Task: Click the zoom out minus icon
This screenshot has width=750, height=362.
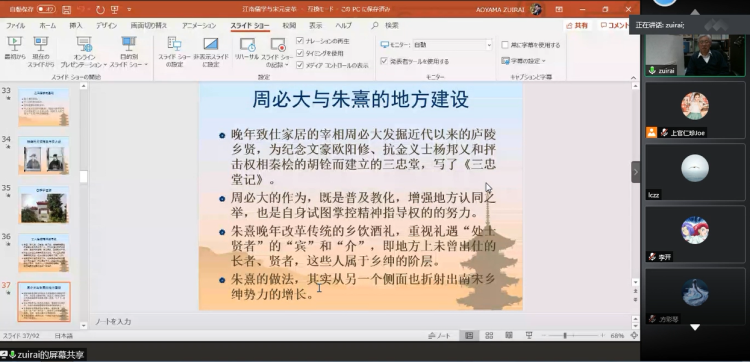Action: tap(544, 336)
